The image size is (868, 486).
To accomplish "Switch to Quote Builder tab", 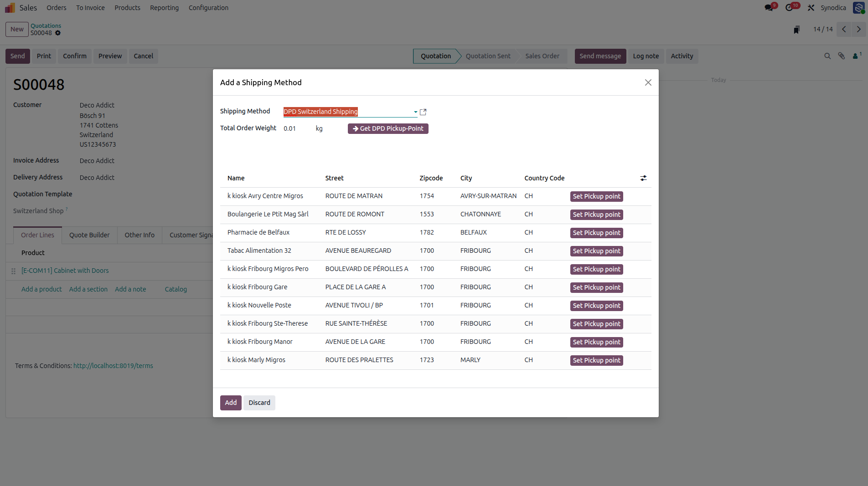I will point(89,235).
